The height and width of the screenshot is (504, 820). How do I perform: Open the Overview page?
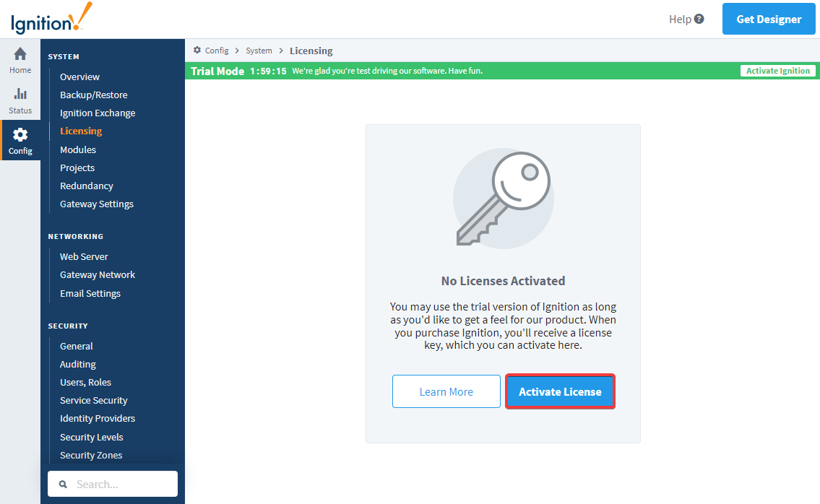pyautogui.click(x=79, y=77)
